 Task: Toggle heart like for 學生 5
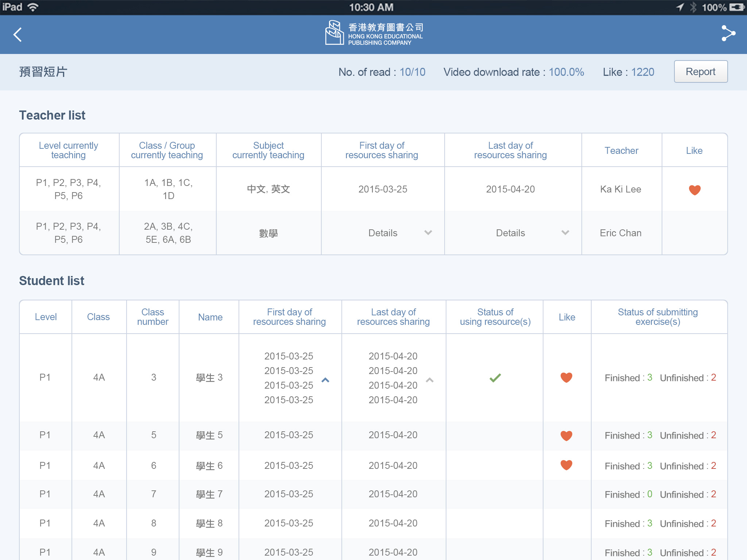tap(566, 435)
